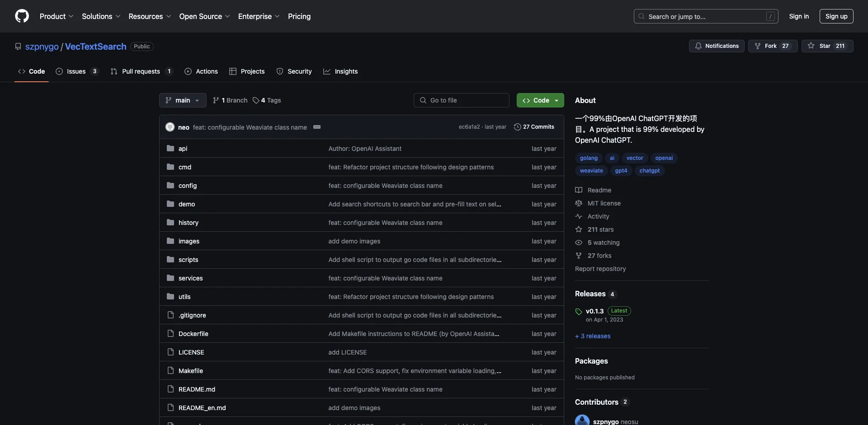Click the neo author avatar
868x425 pixels.
[x=170, y=127]
